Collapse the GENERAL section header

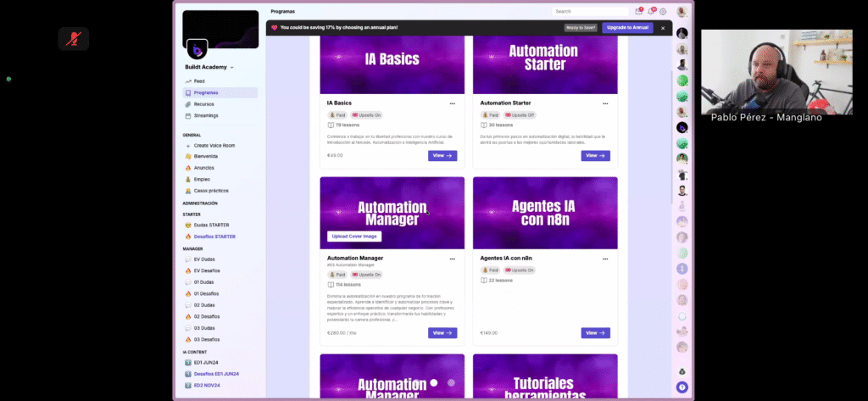pyautogui.click(x=192, y=135)
